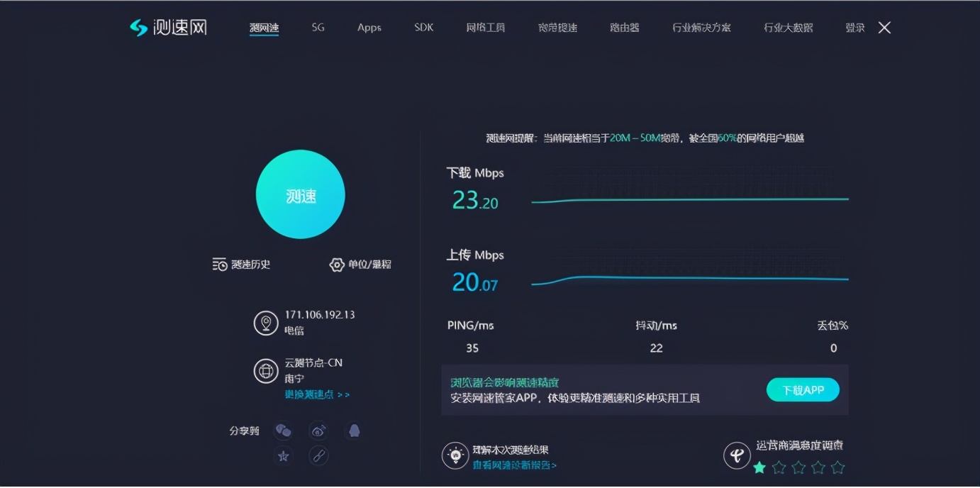Click the PING/ms value 35
980x488 pixels.
click(x=472, y=348)
